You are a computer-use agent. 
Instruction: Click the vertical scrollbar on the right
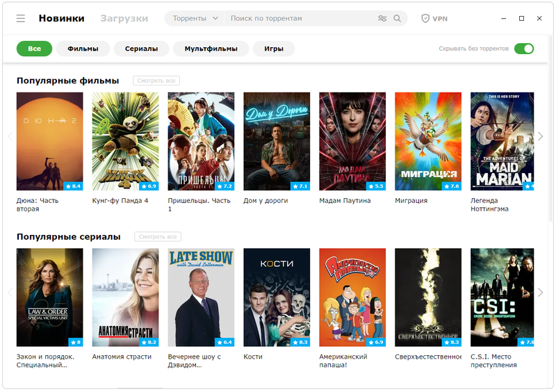(550, 128)
